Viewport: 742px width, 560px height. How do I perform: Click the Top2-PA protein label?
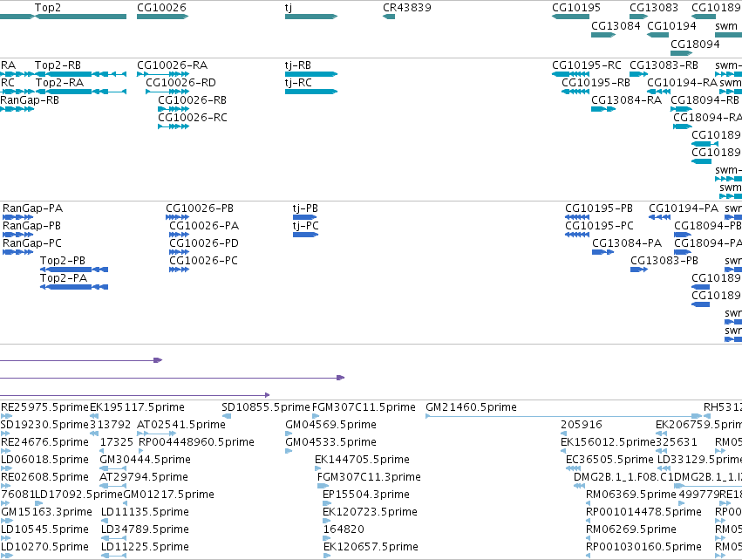tap(64, 278)
